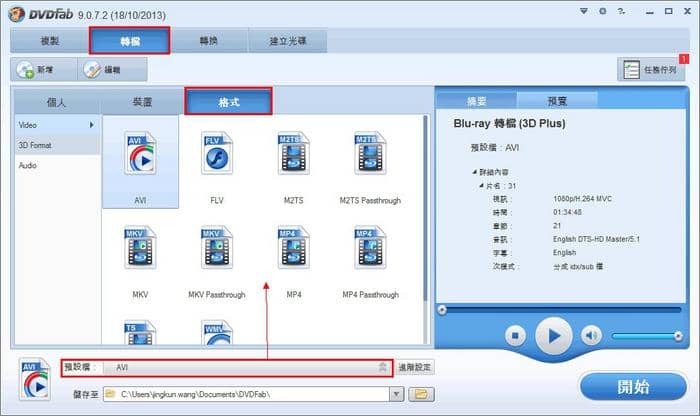Image resolution: width=700 pixels, height=416 pixels.
Task: Switch to the 複製 copy tab
Action: coord(50,41)
